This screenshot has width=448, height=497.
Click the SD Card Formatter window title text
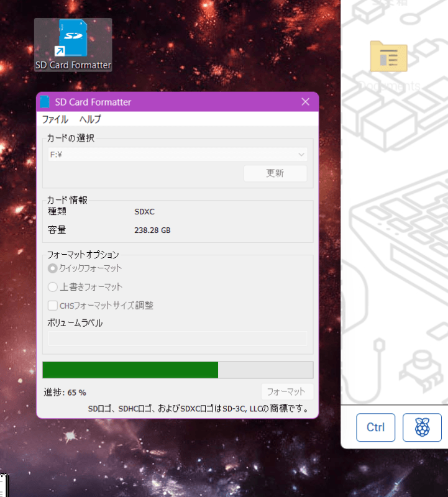pyautogui.click(x=93, y=102)
